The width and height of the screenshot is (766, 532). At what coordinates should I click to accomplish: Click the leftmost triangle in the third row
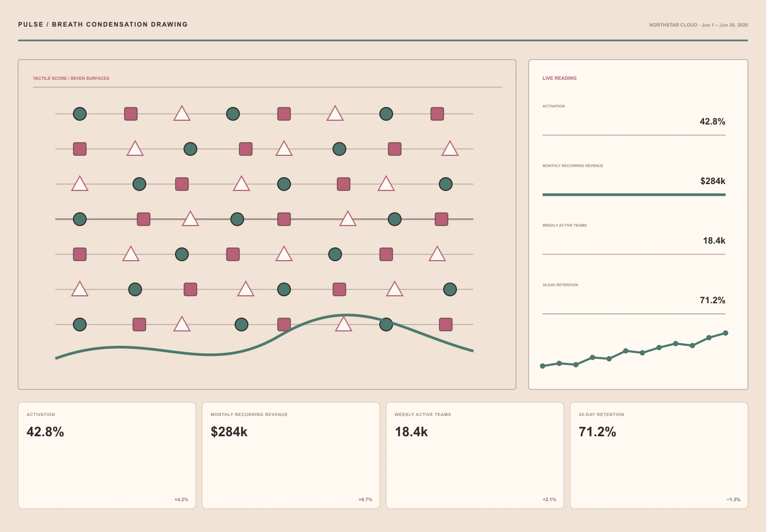tap(80, 184)
